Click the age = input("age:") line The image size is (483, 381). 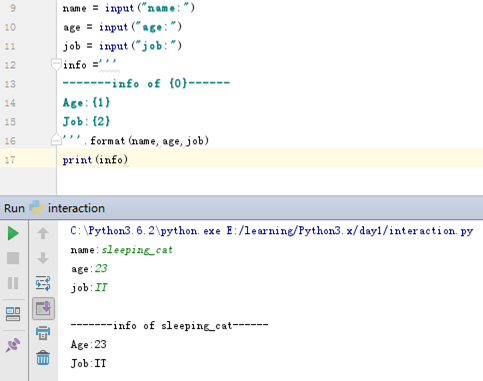pyautogui.click(x=123, y=27)
